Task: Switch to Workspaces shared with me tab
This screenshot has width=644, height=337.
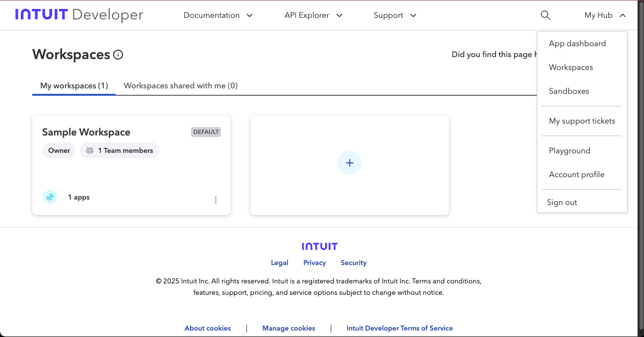Action: (x=181, y=86)
